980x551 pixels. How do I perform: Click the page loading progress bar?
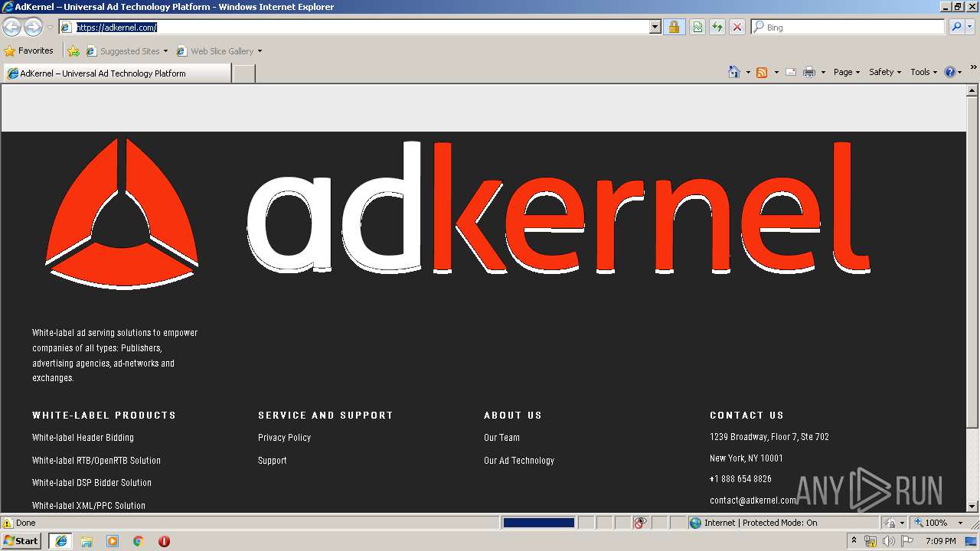coord(539,523)
